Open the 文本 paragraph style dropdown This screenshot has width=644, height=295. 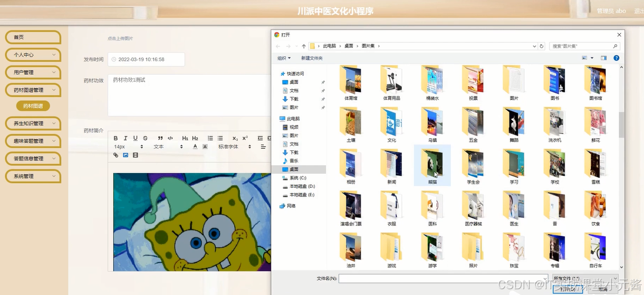point(168,147)
